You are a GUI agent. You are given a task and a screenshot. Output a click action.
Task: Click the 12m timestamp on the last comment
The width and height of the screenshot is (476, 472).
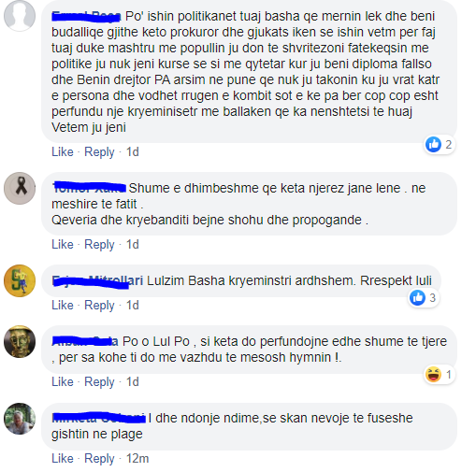137,459
